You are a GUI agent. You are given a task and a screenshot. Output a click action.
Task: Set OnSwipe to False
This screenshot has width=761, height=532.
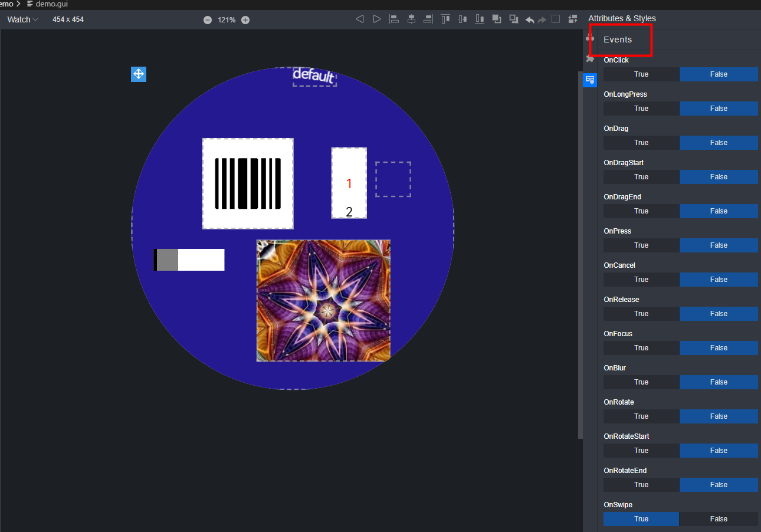(719, 519)
